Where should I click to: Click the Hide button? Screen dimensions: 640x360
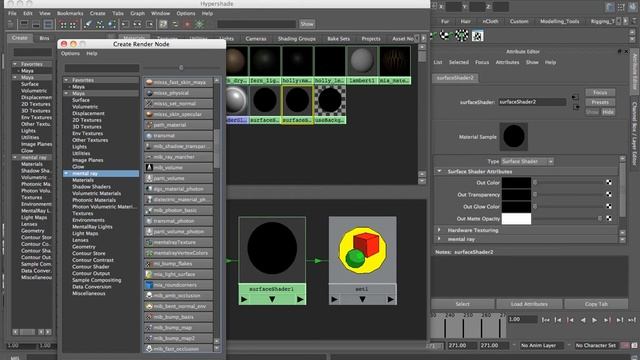click(608, 112)
